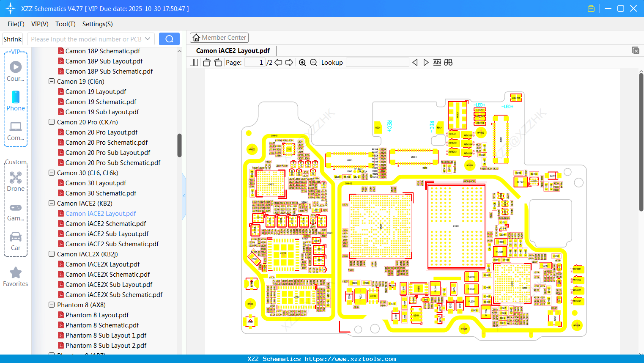The height and width of the screenshot is (363, 644).
Task: Open Camon 18P Sub Schematic.pdf
Action: (x=109, y=71)
